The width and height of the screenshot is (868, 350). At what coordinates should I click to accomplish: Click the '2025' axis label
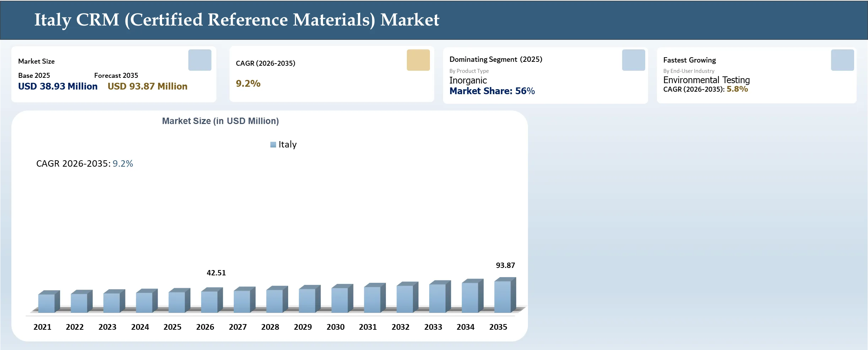(x=172, y=327)
